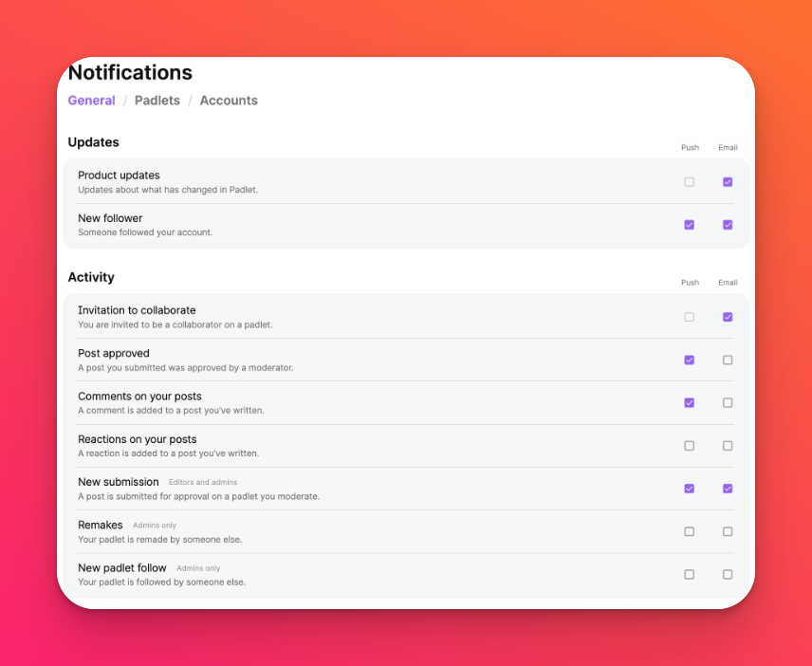Enable push for Product updates
The image size is (812, 666).
[689, 182]
